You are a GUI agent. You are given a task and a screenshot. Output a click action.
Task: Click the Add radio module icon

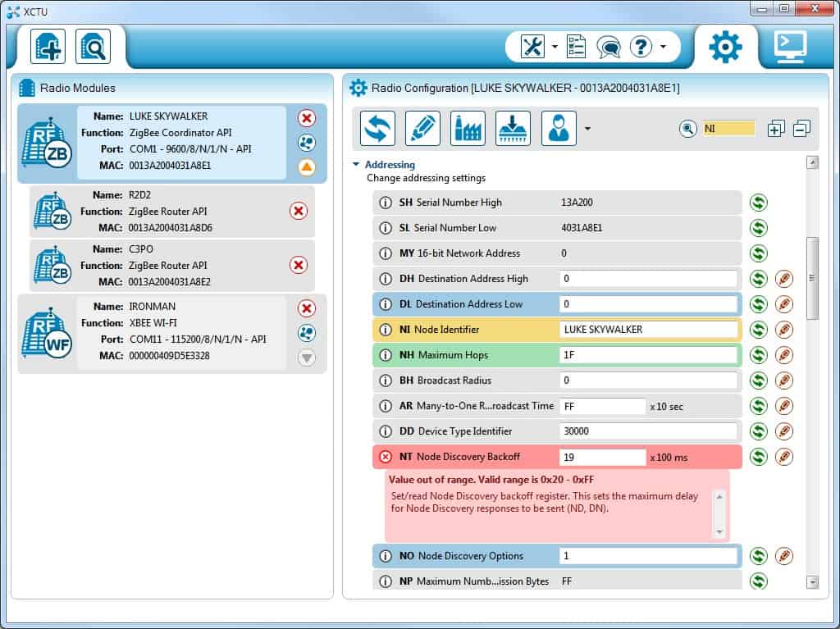[x=48, y=47]
